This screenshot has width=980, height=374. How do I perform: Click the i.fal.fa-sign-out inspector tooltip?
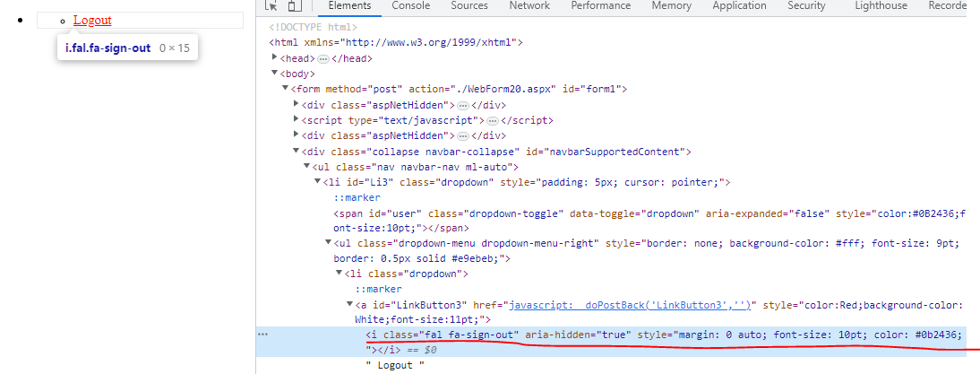127,48
